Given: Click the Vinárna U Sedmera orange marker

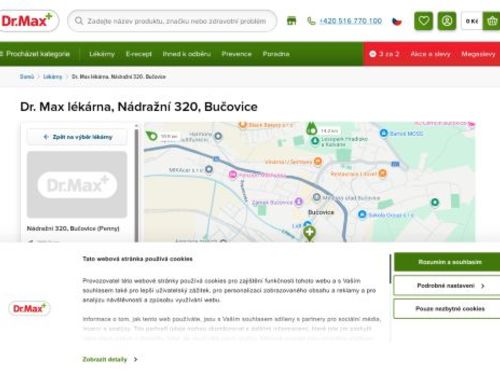Looking at the screenshot, I should pyautogui.click(x=318, y=161).
